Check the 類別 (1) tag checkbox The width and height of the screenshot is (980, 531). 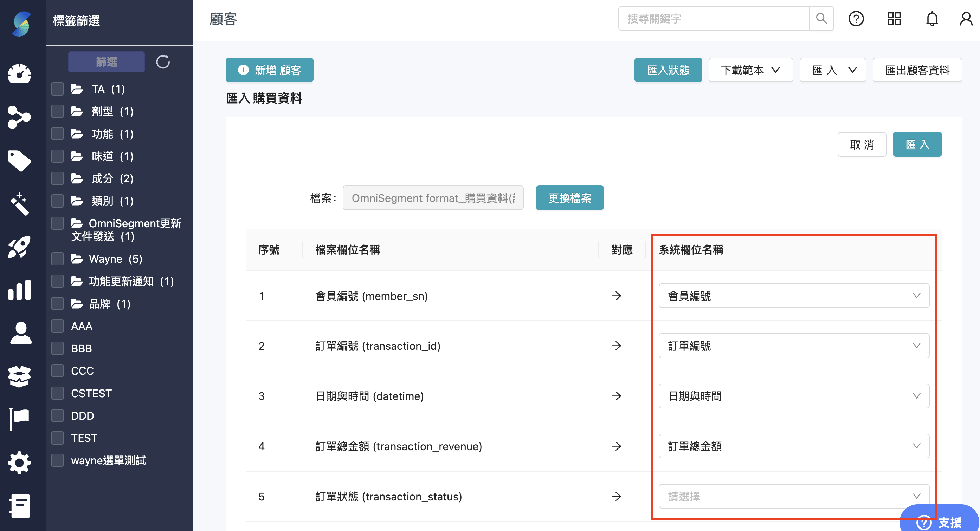click(x=57, y=201)
